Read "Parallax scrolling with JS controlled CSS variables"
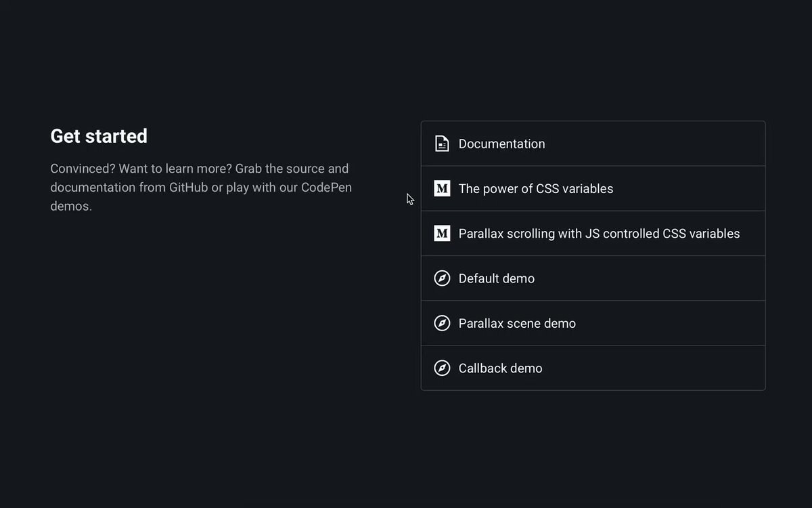This screenshot has height=508, width=812. (x=599, y=234)
